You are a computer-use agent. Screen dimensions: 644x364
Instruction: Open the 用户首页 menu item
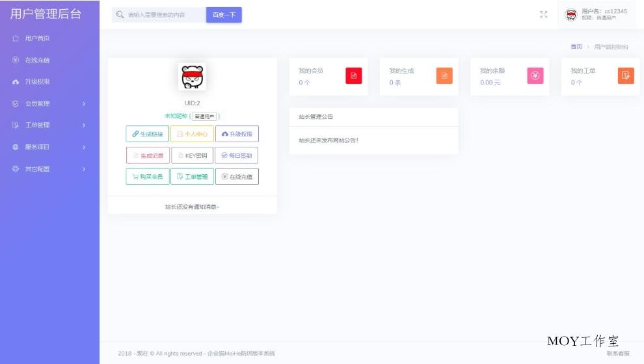(x=49, y=38)
